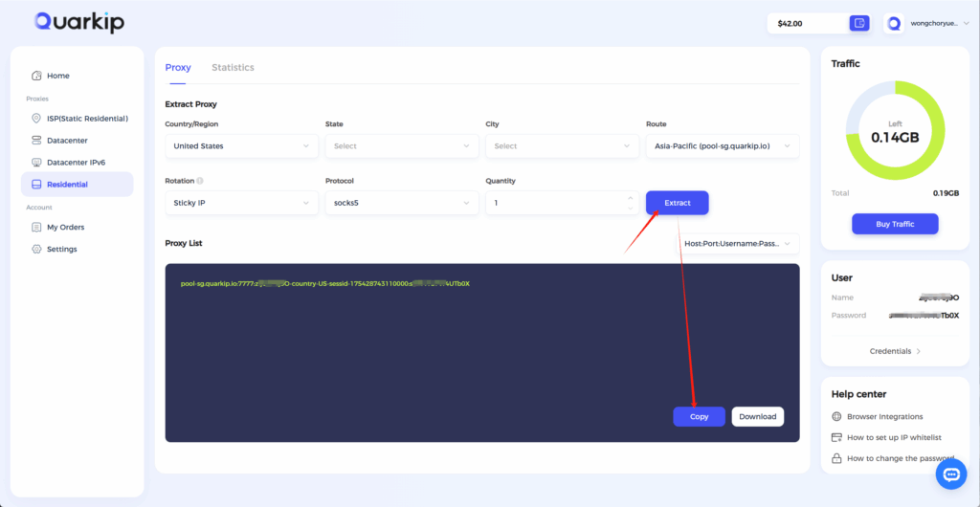This screenshot has width=980, height=507.
Task: Click the IP whitelist card icon
Action: pos(836,438)
